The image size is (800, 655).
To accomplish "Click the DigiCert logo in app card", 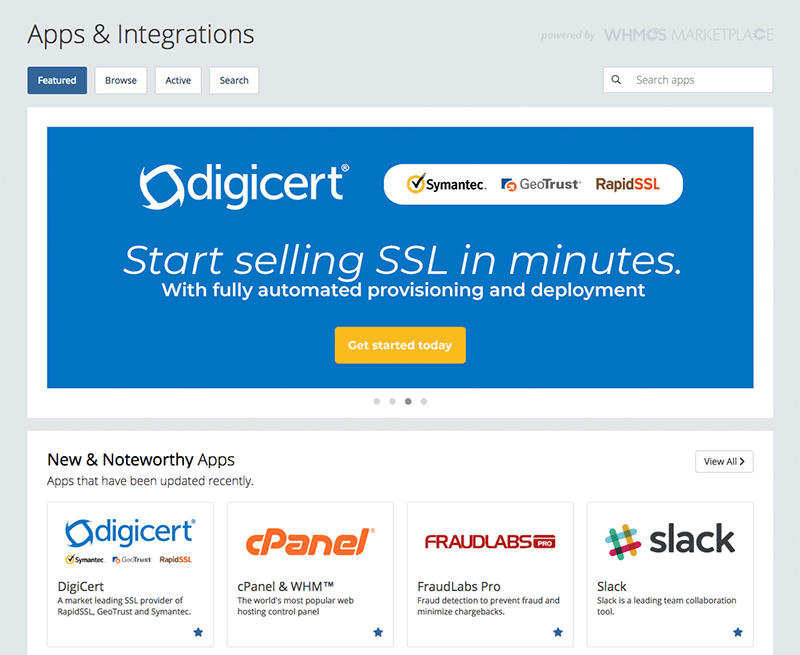I will point(130,541).
